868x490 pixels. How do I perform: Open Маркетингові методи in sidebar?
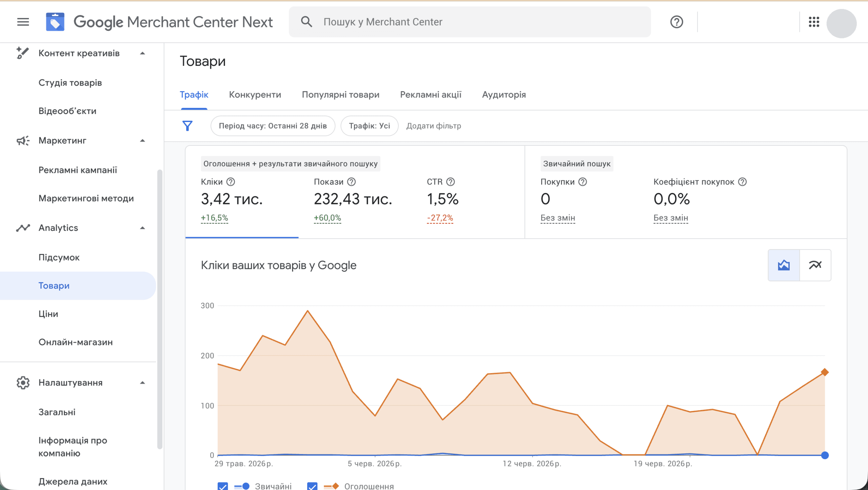86,198
